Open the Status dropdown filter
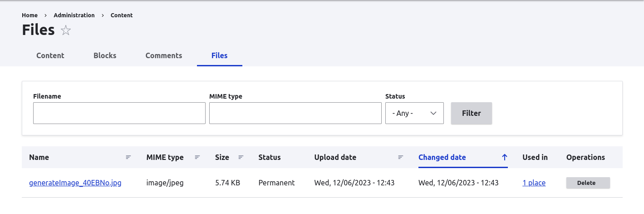This screenshot has height=214, width=644. tap(414, 113)
